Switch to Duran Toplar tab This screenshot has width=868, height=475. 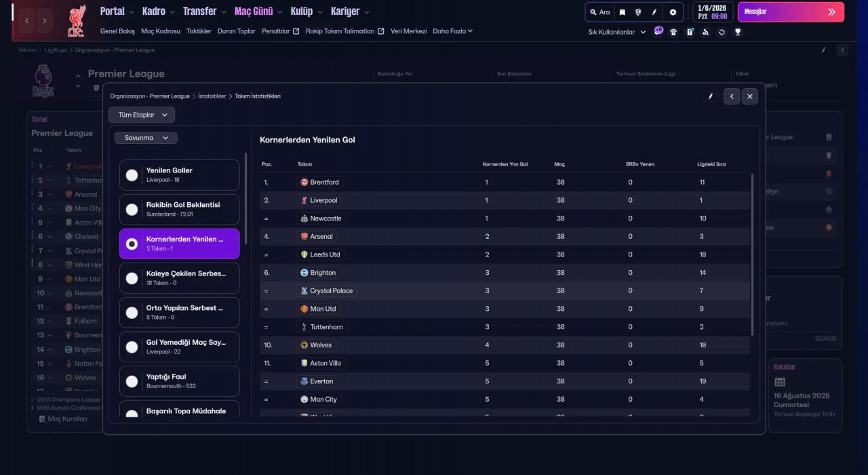pos(237,31)
